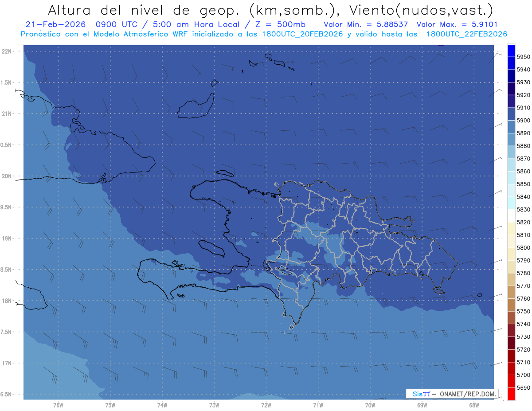Click the '5740' legend value
This screenshot has height=411, width=532.
pos(524,324)
